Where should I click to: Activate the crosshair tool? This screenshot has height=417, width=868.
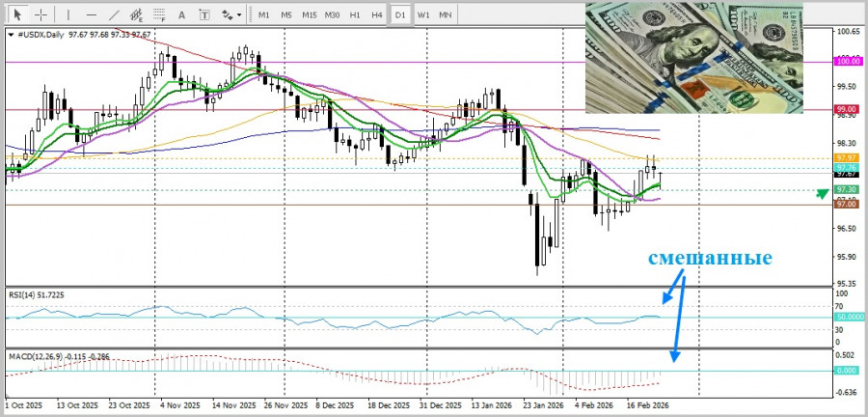click(x=41, y=14)
